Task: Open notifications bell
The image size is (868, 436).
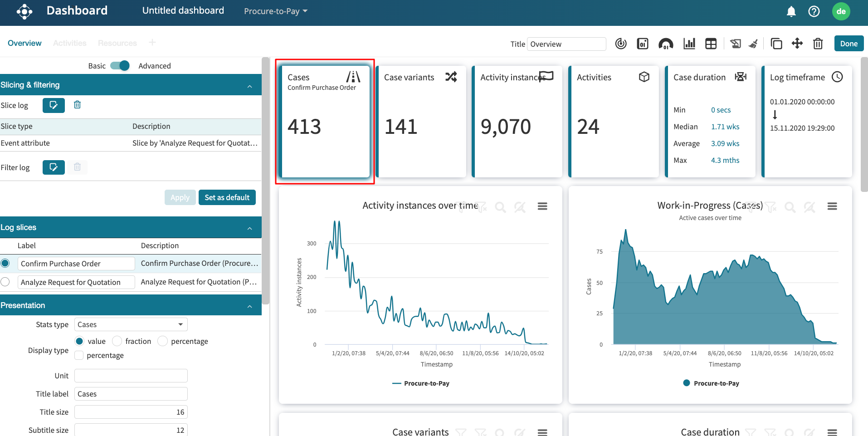Action: click(x=791, y=11)
